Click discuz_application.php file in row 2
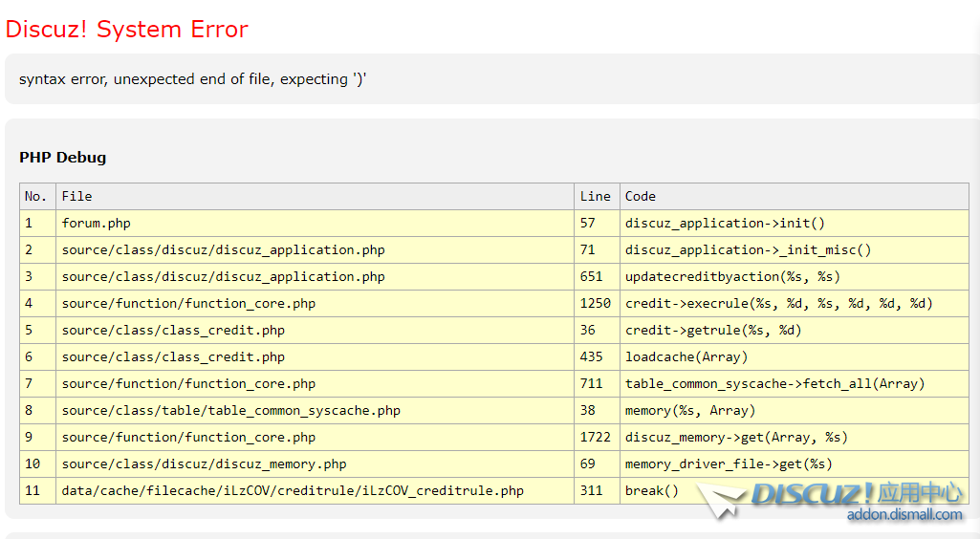The image size is (980, 539). pyautogui.click(x=315, y=249)
